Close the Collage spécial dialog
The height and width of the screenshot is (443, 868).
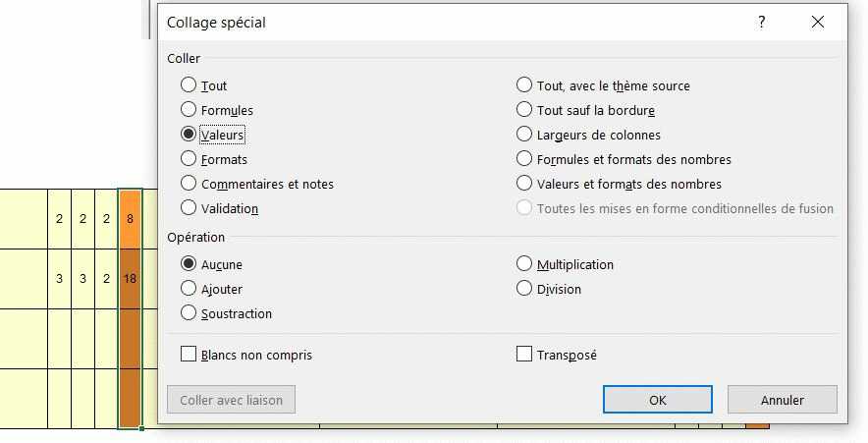coord(818,23)
